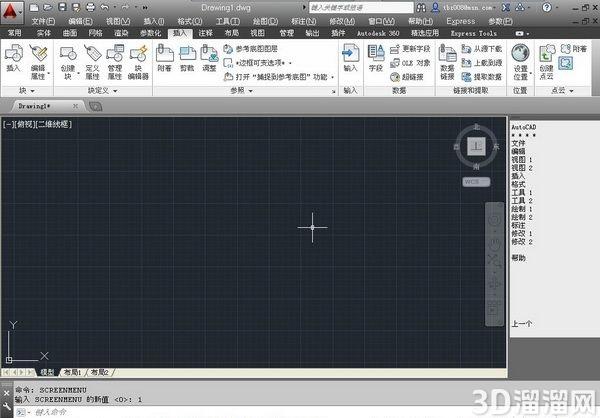Switch to the Autodesk 360 ribbon tab
Screen dimensions: 600x418
(x=378, y=33)
